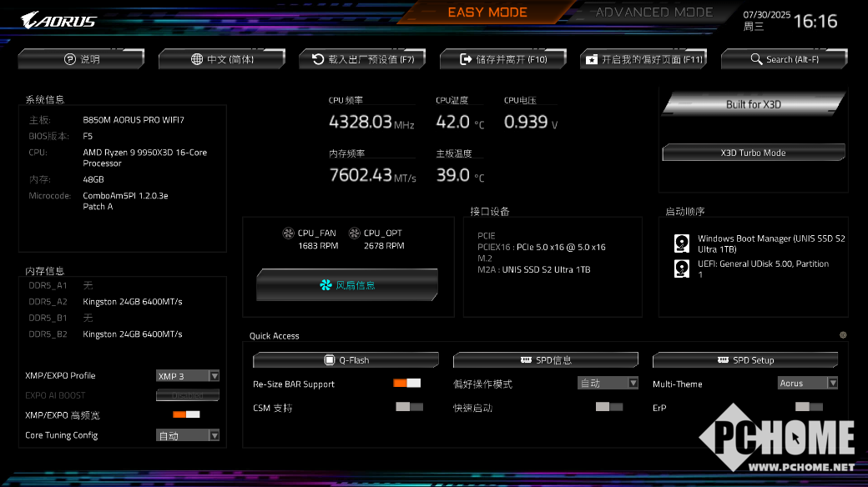The width and height of the screenshot is (868, 487).
Task: Click the CPU_FAN fan icon
Action: (x=289, y=233)
